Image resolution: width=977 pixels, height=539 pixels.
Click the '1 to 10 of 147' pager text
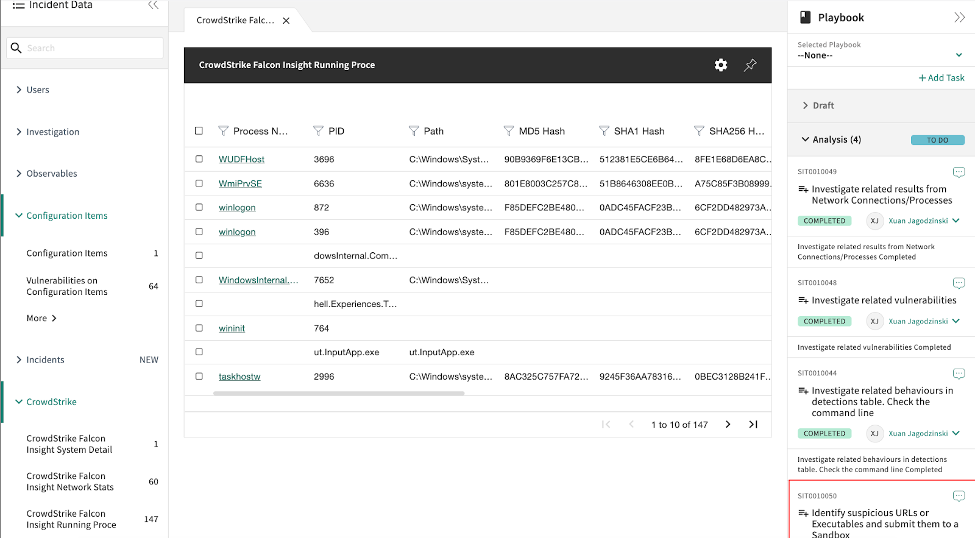click(679, 425)
